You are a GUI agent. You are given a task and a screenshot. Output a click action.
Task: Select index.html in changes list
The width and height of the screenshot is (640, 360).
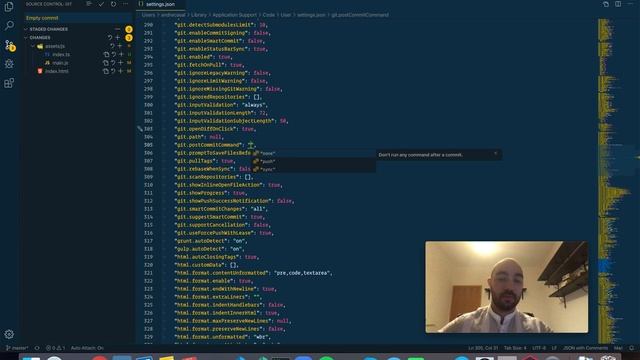pos(57,71)
